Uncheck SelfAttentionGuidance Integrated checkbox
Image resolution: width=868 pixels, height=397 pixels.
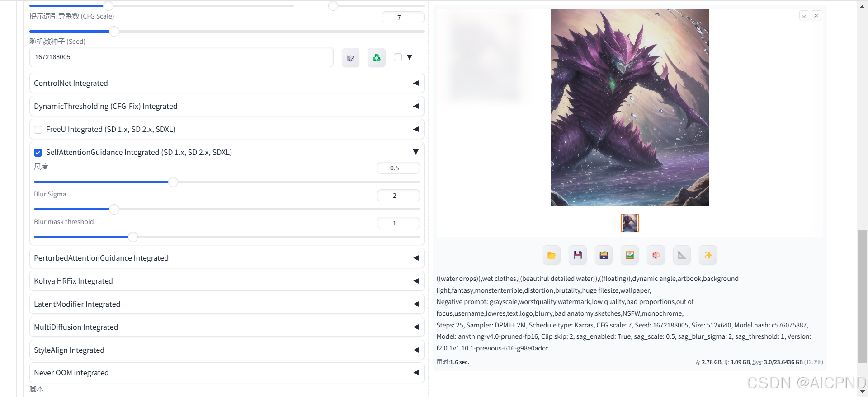coord(38,153)
